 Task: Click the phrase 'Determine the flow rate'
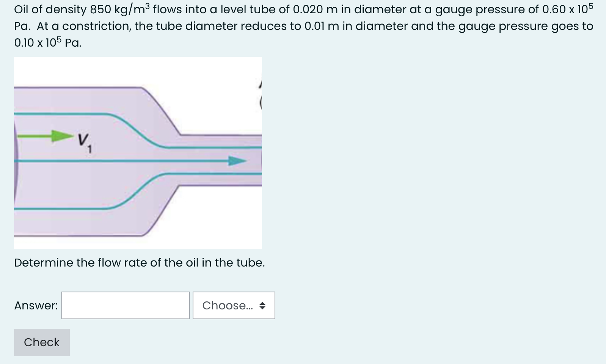click(x=76, y=262)
